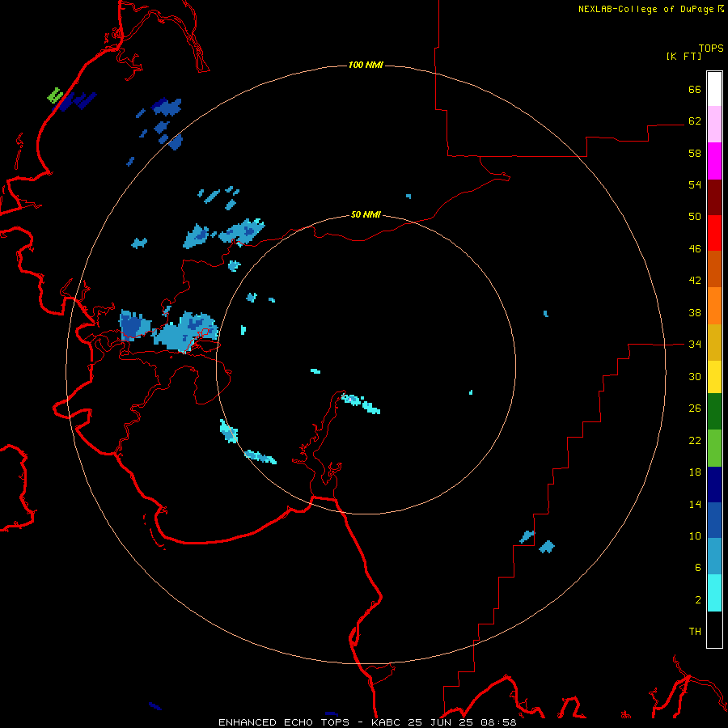
Task: Click the yellow legend swatch
Action: 714,377
